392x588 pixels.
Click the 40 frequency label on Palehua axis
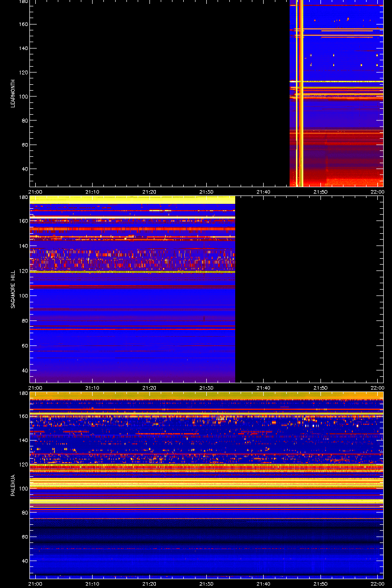click(24, 561)
